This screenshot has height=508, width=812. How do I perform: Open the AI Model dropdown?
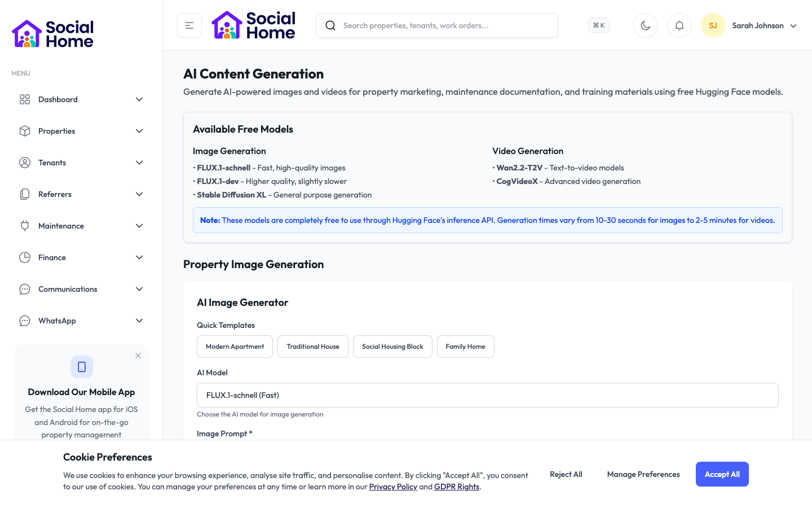487,395
